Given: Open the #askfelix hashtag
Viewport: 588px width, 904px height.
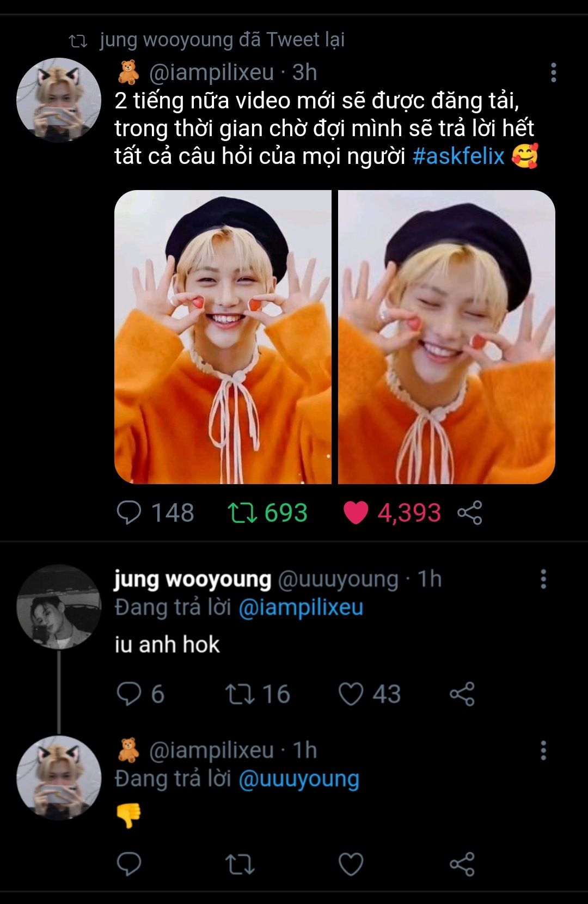Looking at the screenshot, I should pos(458,156).
